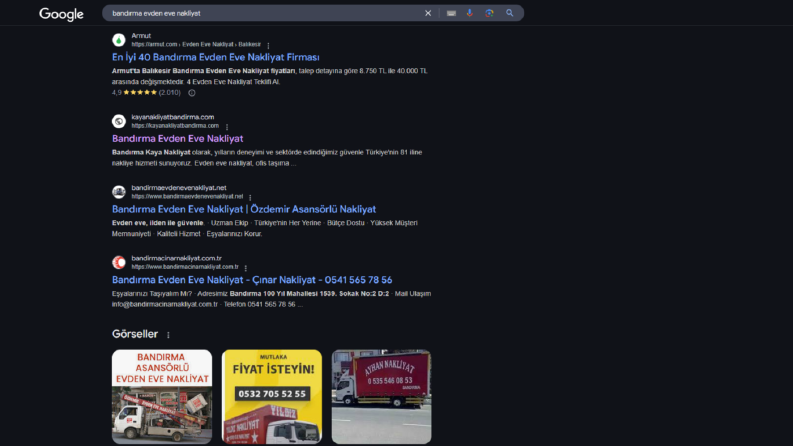Click the bandirmacinarnakliyat.com.tr favicon
The width and height of the screenshot is (793, 446).
tap(119, 262)
